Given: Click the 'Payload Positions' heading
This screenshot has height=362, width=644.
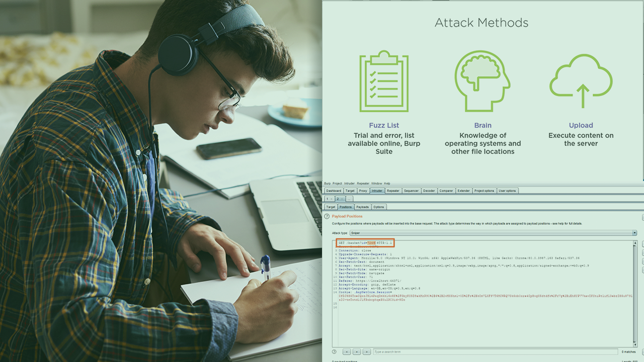Looking at the screenshot, I should 347,216.
